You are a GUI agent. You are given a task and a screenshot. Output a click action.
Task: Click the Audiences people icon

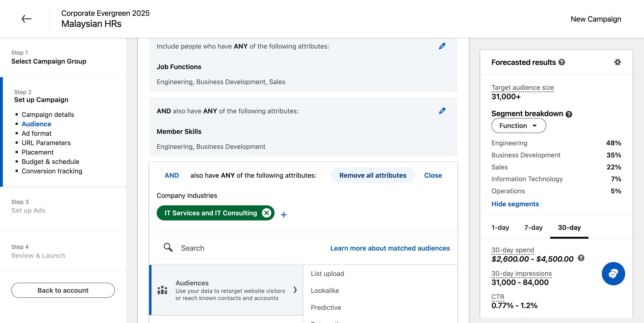pos(162,290)
